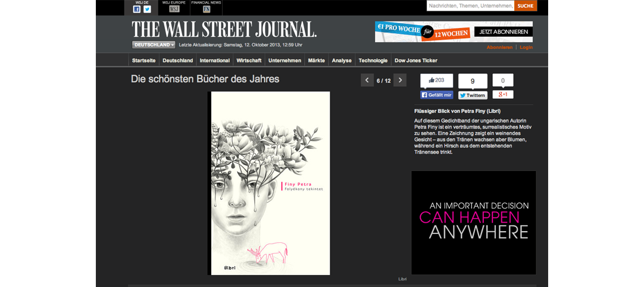
Task: Open the Startseite menu item
Action: pyautogui.click(x=144, y=61)
